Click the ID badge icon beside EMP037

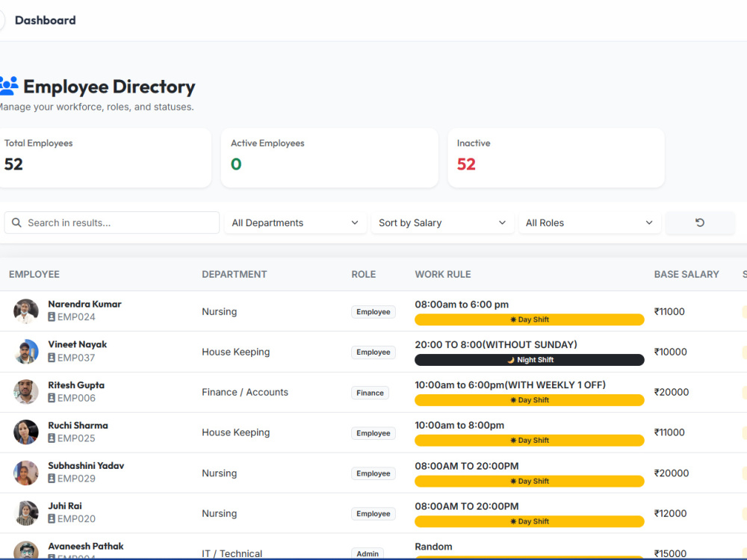(52, 358)
